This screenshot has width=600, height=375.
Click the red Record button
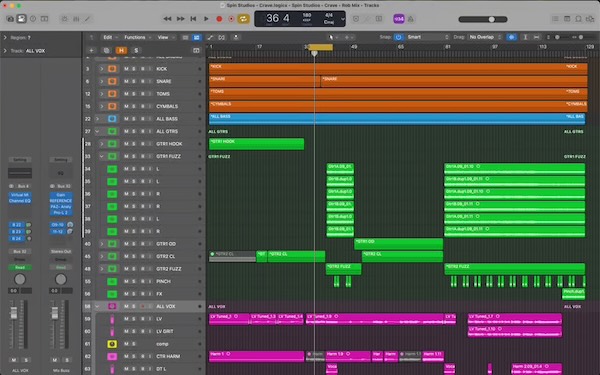point(219,19)
